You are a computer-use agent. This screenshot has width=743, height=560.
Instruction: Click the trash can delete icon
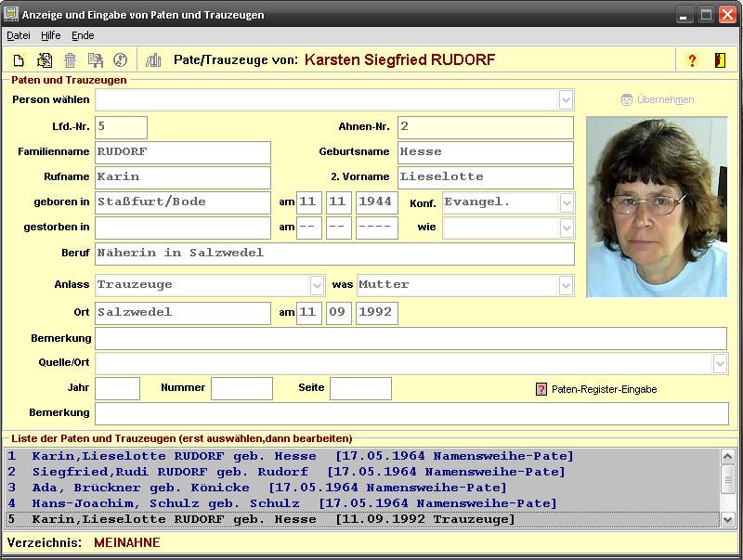70,60
